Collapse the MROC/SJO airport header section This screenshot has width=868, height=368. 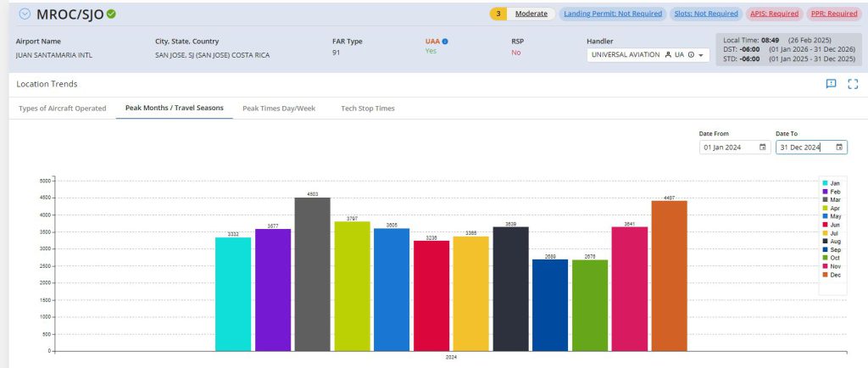point(24,14)
